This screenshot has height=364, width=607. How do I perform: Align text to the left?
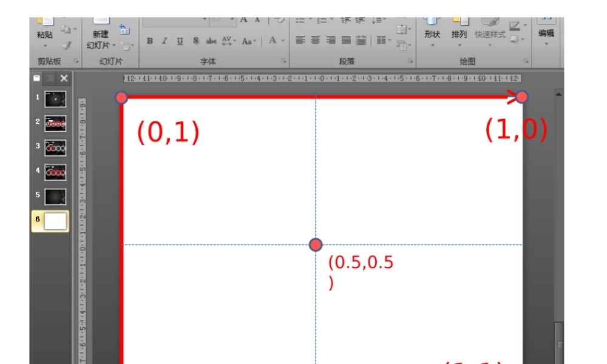coord(300,41)
